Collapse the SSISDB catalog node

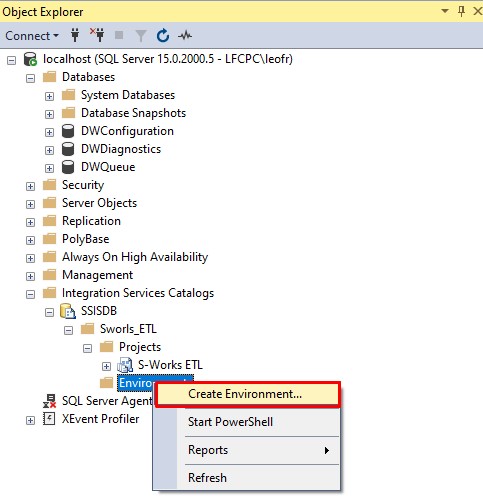[x=49, y=312]
